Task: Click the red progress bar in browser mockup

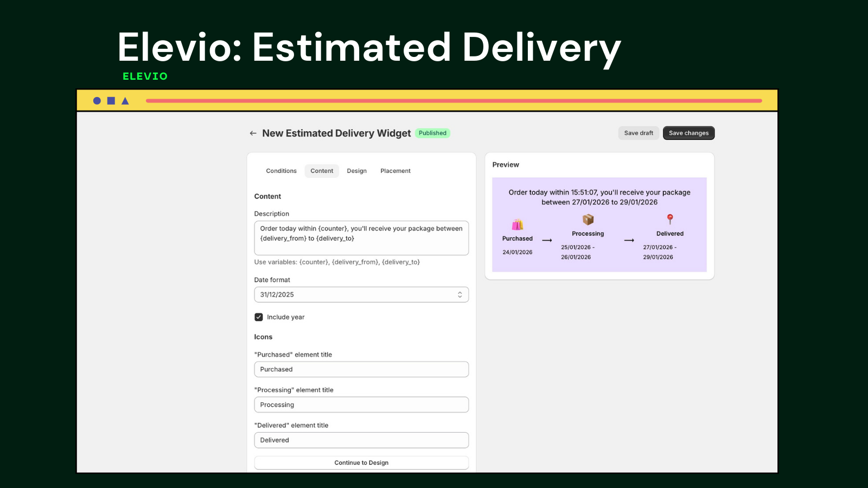Action: pyautogui.click(x=454, y=100)
